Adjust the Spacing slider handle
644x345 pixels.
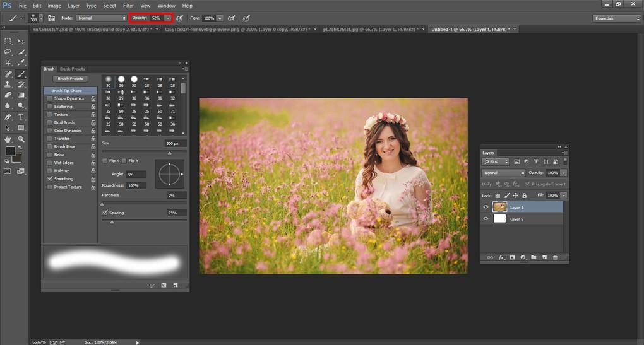(x=112, y=222)
